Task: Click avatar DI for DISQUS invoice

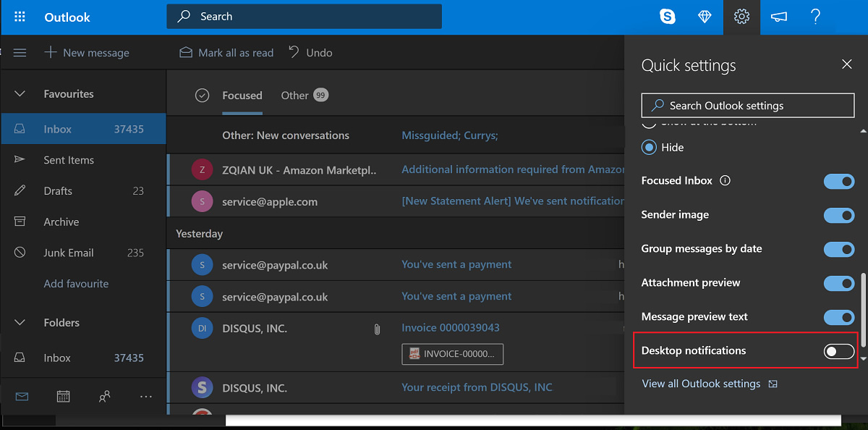Action: (202, 329)
